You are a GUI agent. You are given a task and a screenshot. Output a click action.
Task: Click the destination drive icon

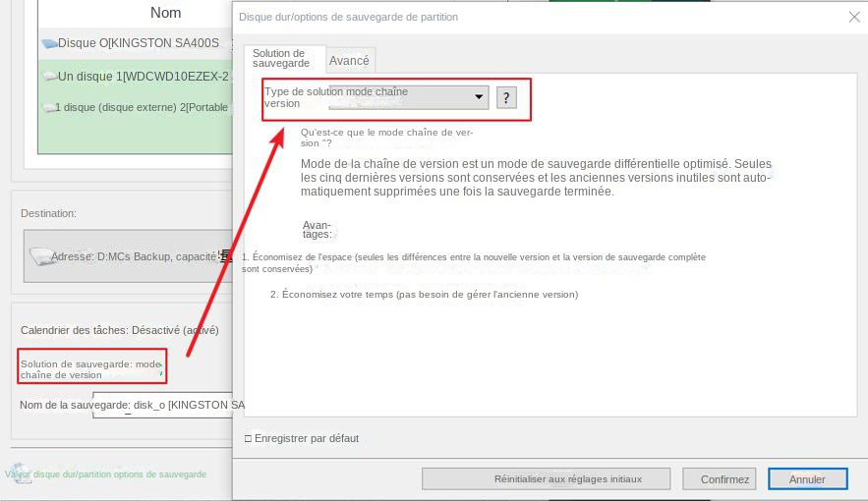click(42, 257)
